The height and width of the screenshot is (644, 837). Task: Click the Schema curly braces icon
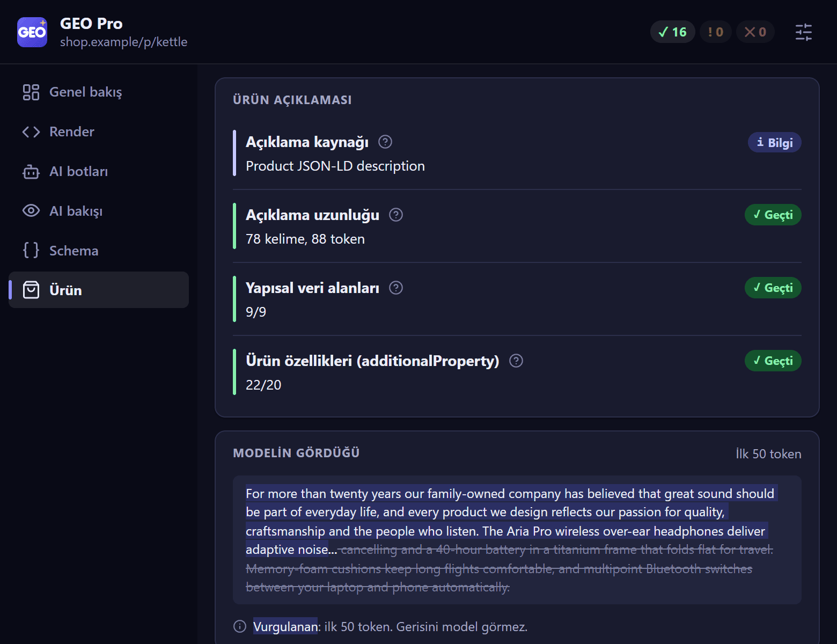click(31, 251)
